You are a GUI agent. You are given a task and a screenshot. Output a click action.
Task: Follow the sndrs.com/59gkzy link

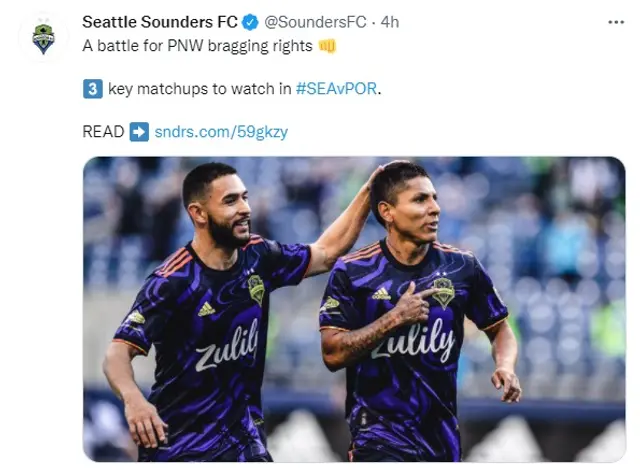point(221,132)
